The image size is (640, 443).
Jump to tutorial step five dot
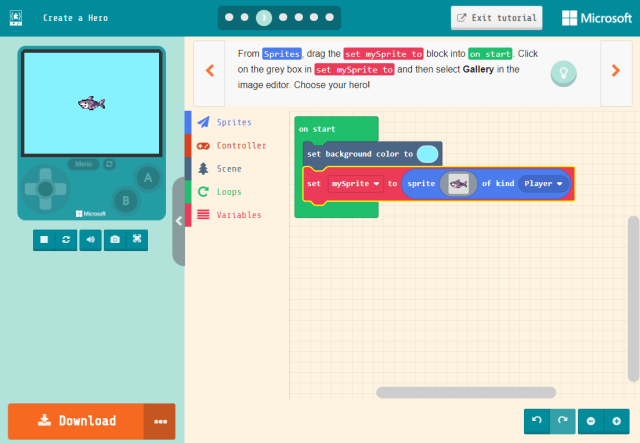(299, 17)
